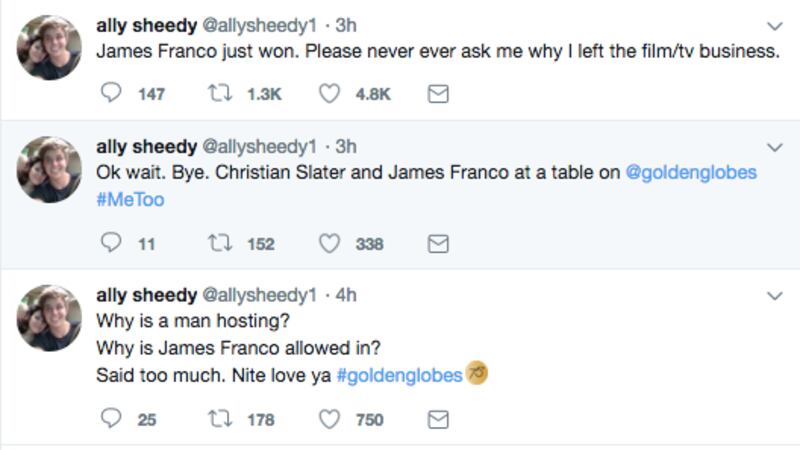The height and width of the screenshot is (450, 800).
Task: Open the dropdown arrow on the first tweet
Action: (x=774, y=25)
